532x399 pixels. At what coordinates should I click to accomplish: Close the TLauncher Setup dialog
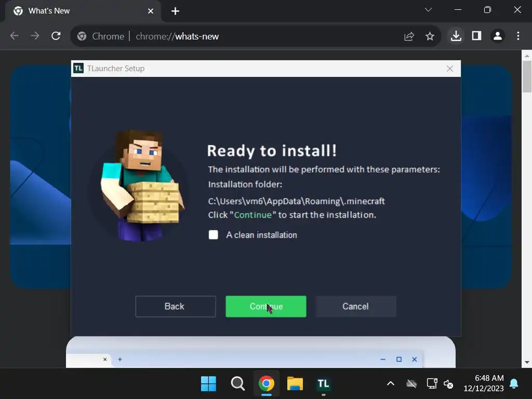pyautogui.click(x=450, y=69)
